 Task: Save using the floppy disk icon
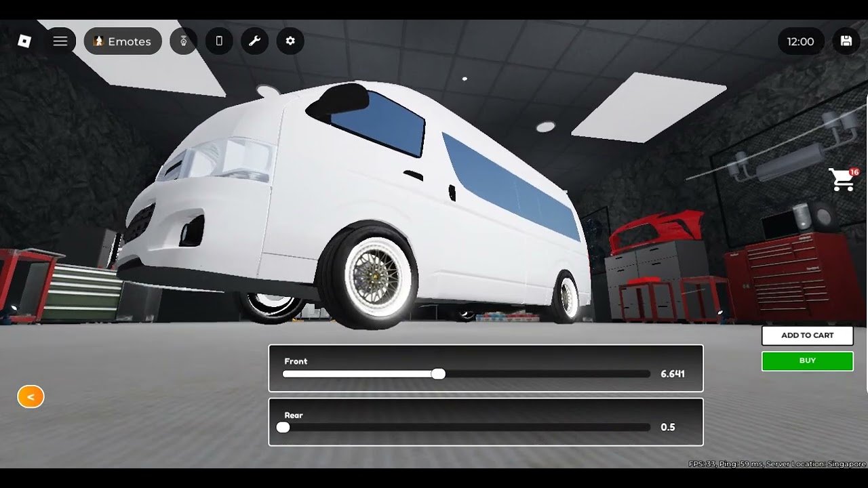846,41
